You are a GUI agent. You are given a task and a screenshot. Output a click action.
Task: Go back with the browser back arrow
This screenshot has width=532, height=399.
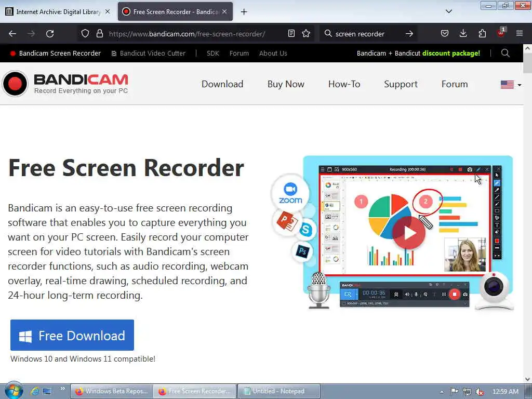click(12, 34)
